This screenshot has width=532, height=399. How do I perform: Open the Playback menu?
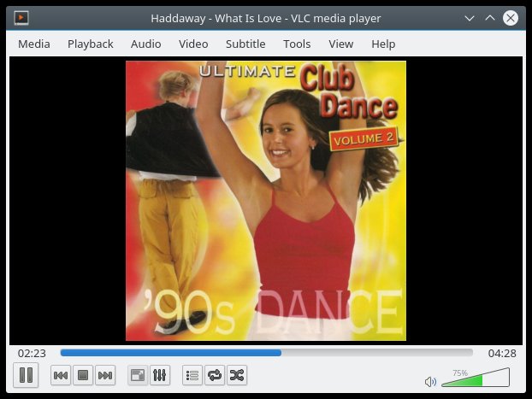(91, 44)
